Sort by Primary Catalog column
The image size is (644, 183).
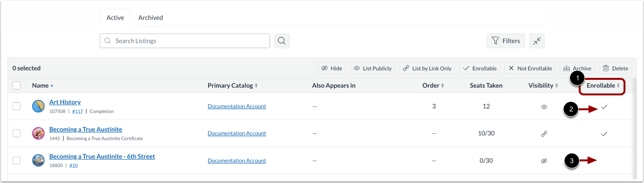click(232, 86)
